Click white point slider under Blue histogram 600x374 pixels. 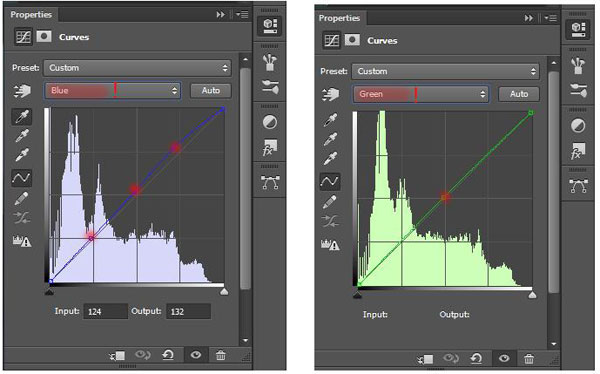[224, 292]
